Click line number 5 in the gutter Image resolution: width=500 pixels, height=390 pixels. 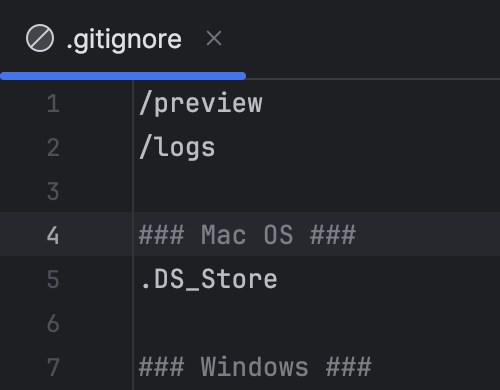pos(53,279)
